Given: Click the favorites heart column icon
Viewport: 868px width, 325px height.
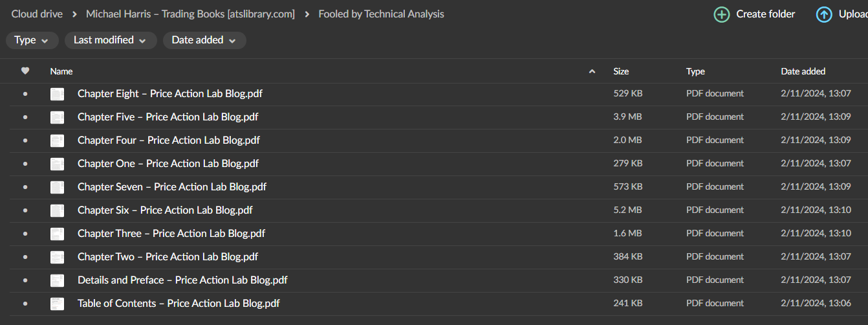Looking at the screenshot, I should pos(25,71).
